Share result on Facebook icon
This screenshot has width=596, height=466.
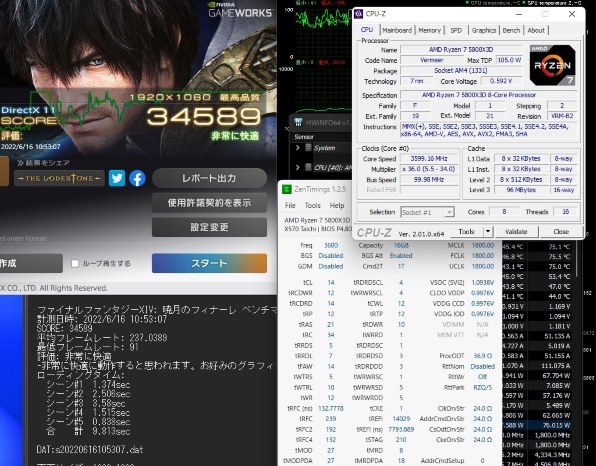pos(137,178)
